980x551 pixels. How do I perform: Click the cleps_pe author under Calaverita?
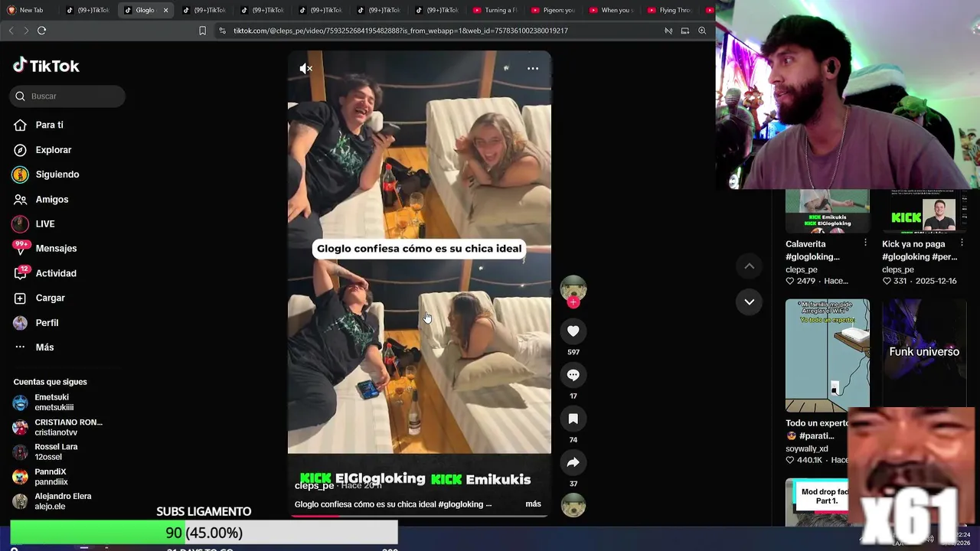(802, 269)
